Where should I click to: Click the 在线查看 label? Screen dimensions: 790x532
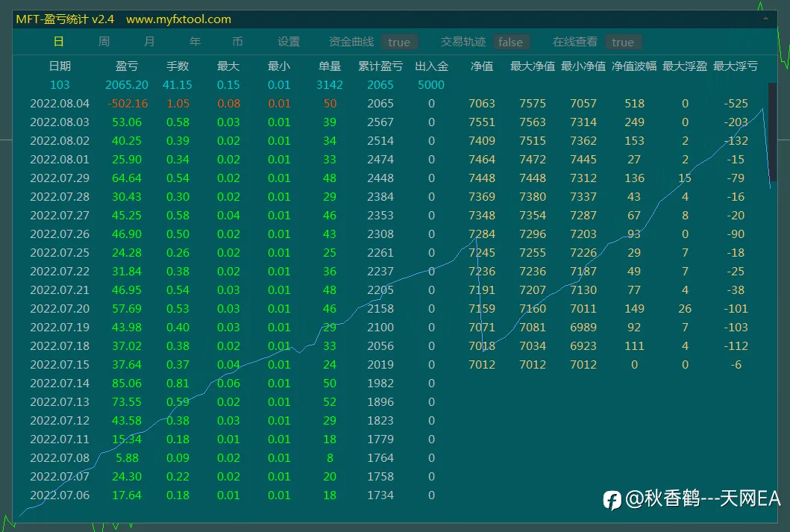[575, 42]
